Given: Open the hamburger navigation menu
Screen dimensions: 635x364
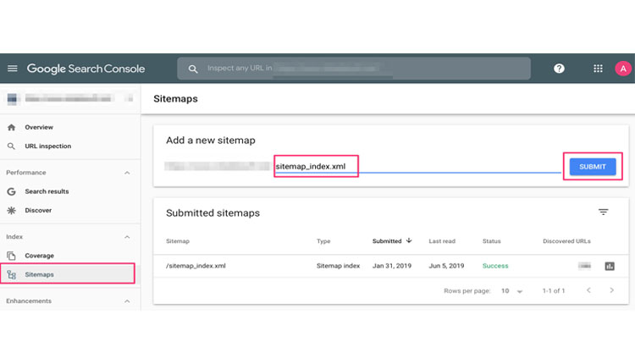Looking at the screenshot, I should pyautogui.click(x=12, y=69).
